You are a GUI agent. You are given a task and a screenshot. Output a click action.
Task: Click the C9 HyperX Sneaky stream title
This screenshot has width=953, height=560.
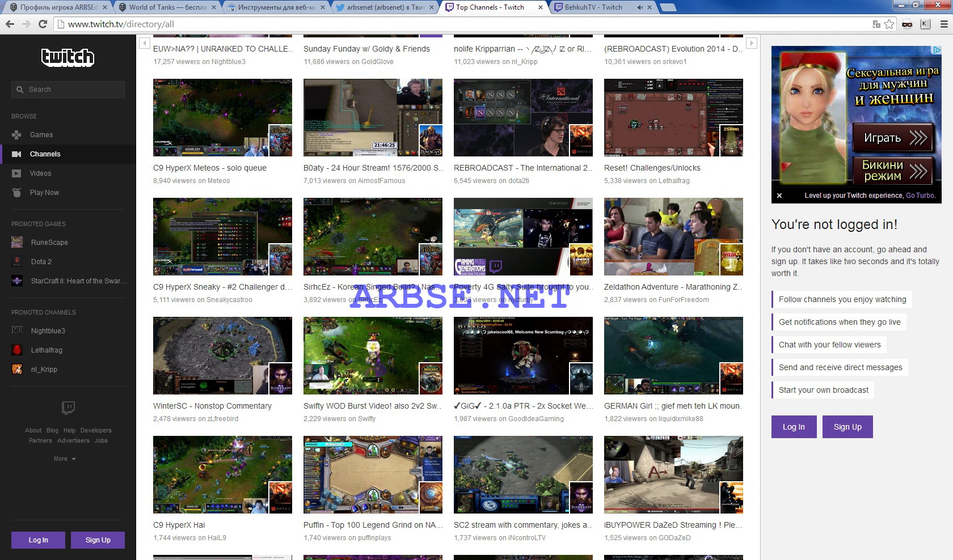(222, 287)
